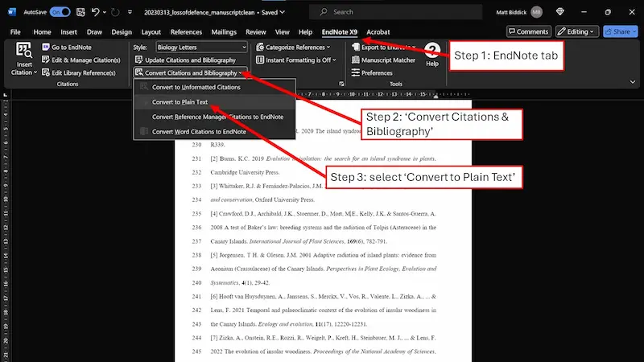
Task: Click the Edit & Manage Citation(s) icon
Action: tap(46, 60)
